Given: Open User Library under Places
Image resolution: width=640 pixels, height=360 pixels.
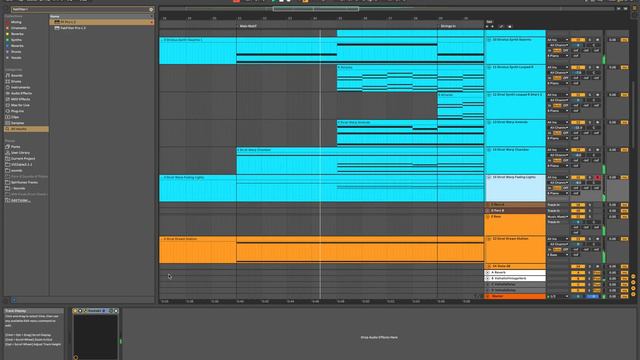Looking at the screenshot, I should (20, 153).
